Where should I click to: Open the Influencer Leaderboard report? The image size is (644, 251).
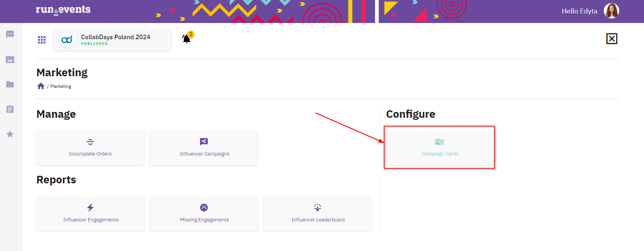pyautogui.click(x=318, y=214)
